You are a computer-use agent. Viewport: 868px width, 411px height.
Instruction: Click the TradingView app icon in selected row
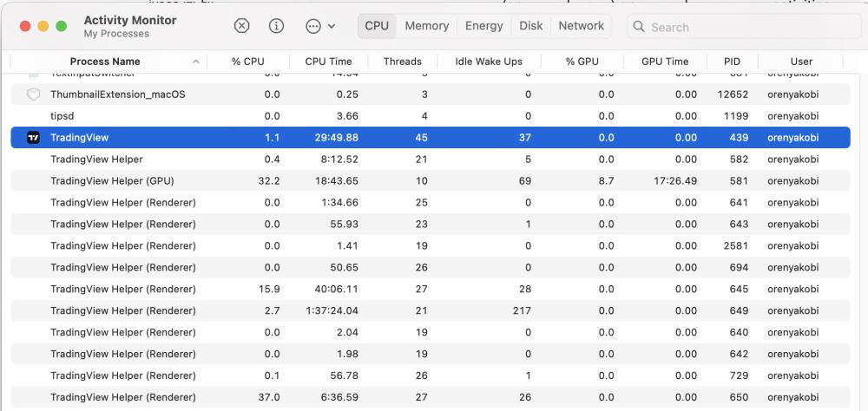(33, 138)
